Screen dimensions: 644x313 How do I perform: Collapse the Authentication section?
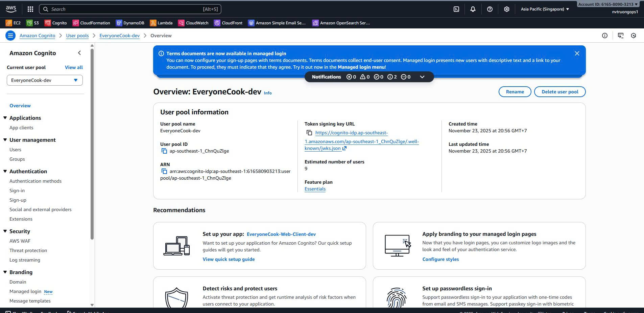point(5,171)
